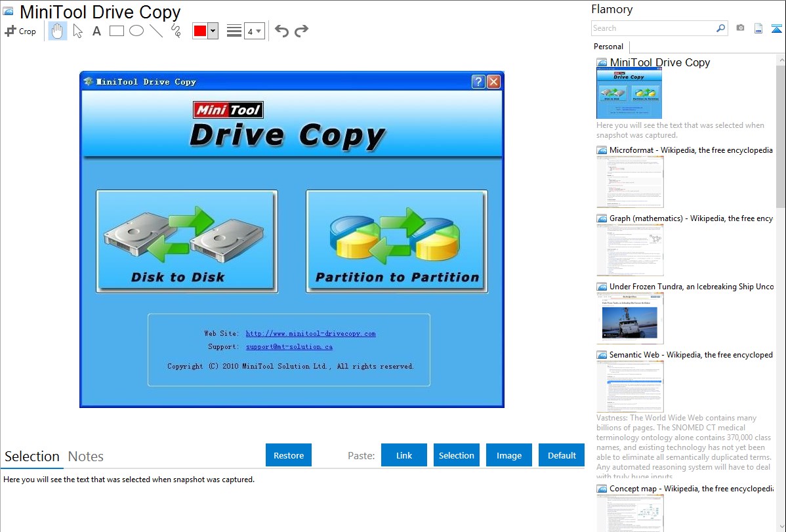
Task: Click the red color swatch
Action: click(200, 31)
